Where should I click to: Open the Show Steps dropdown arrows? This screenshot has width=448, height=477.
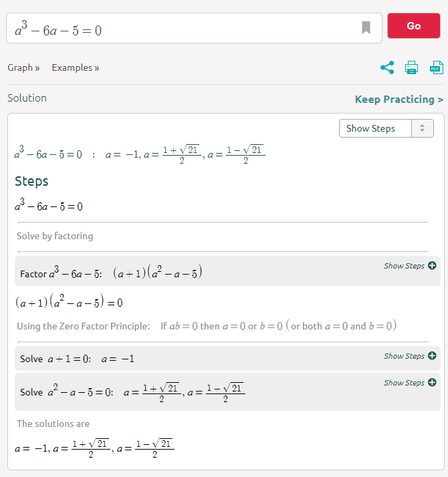point(422,128)
